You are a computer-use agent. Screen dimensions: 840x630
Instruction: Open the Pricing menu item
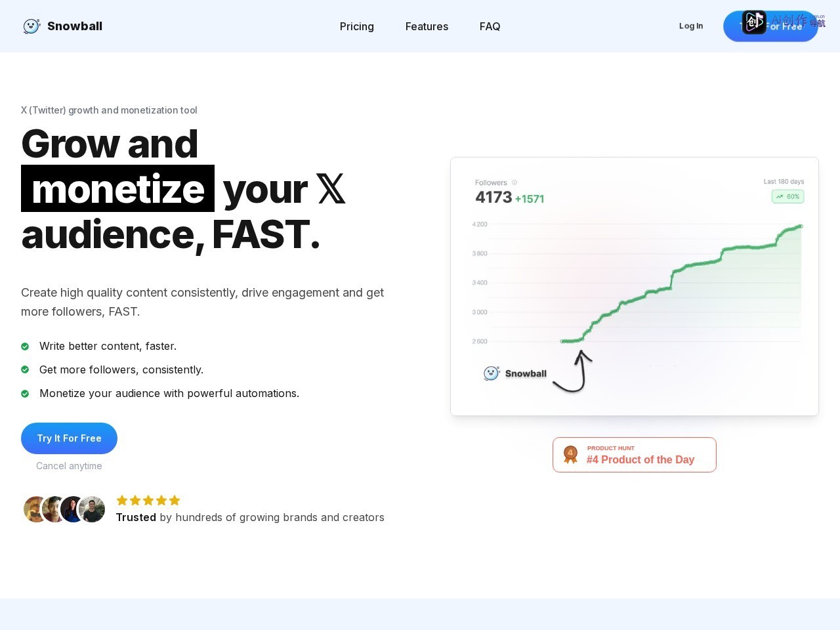[x=357, y=26]
